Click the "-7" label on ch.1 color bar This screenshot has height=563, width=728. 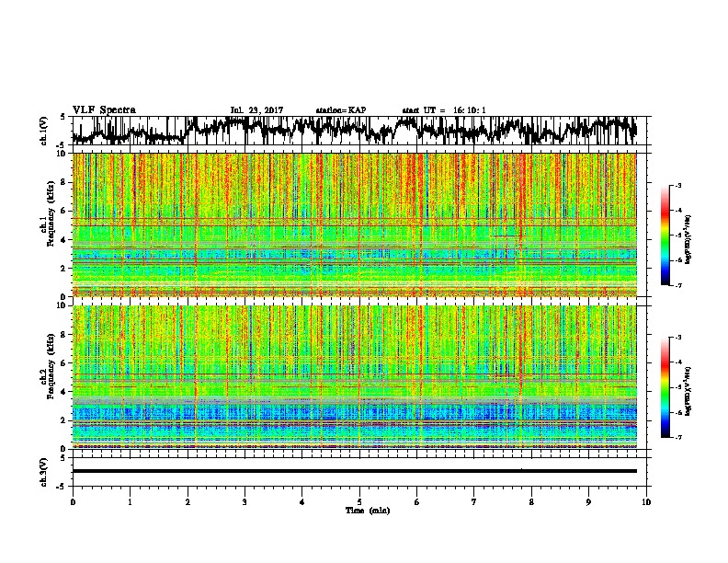coord(677,285)
